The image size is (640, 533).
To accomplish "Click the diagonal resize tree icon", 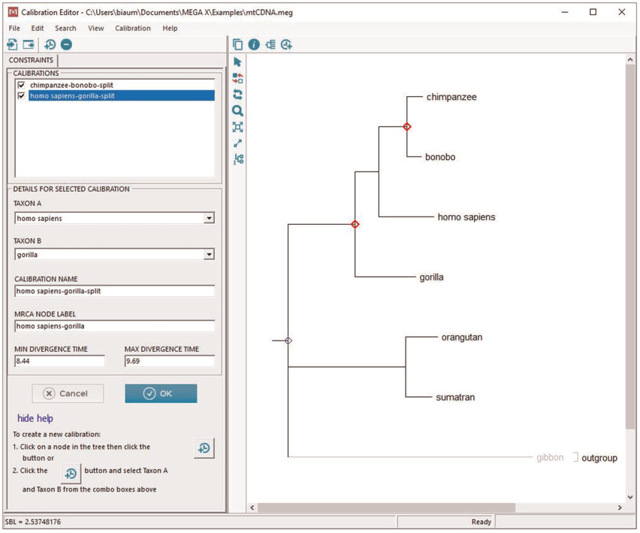I will coord(238,143).
